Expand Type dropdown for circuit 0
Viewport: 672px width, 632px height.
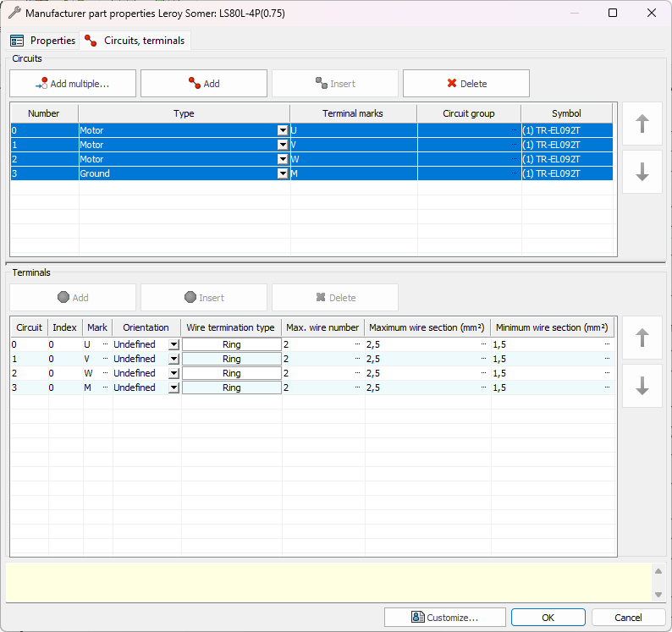point(283,131)
